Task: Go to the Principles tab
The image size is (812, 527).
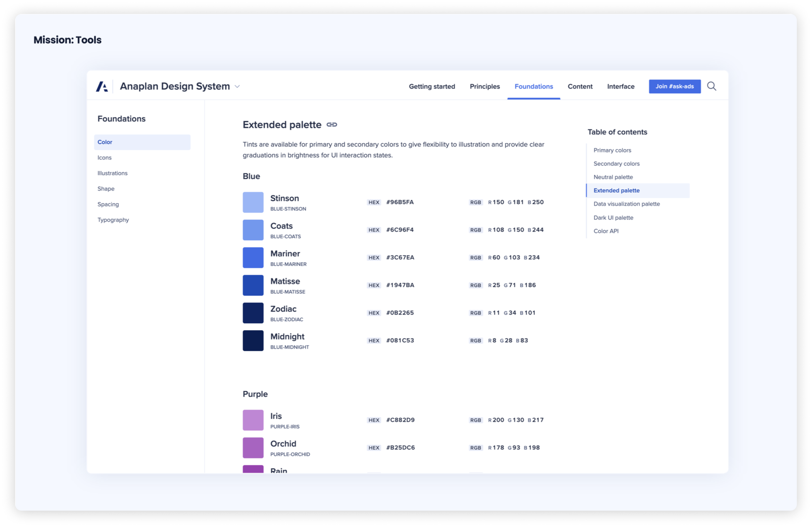Action: click(484, 87)
